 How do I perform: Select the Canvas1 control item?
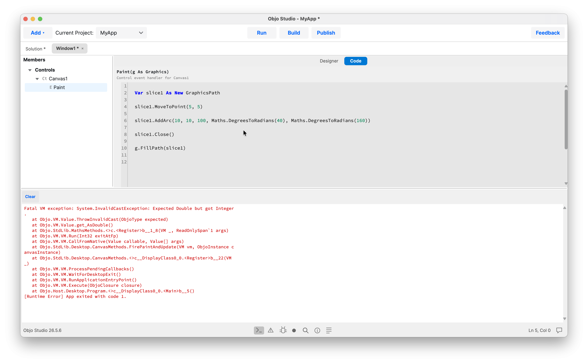[58, 79]
